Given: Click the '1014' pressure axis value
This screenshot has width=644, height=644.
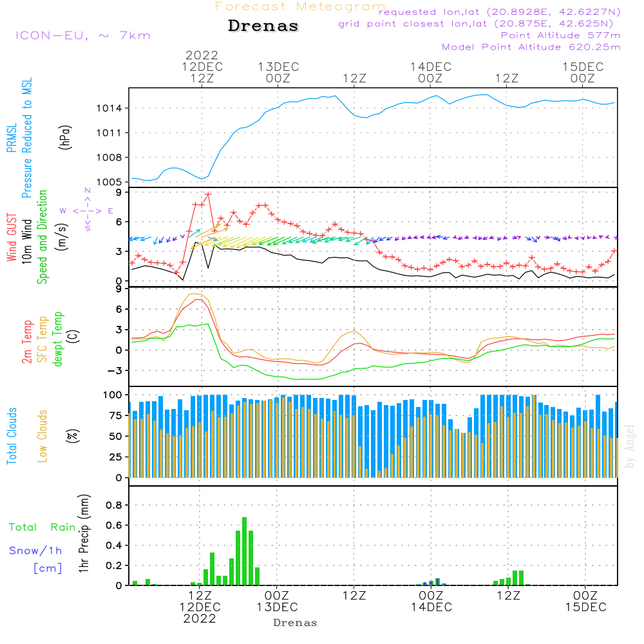Looking at the screenshot, I should click(x=109, y=108).
